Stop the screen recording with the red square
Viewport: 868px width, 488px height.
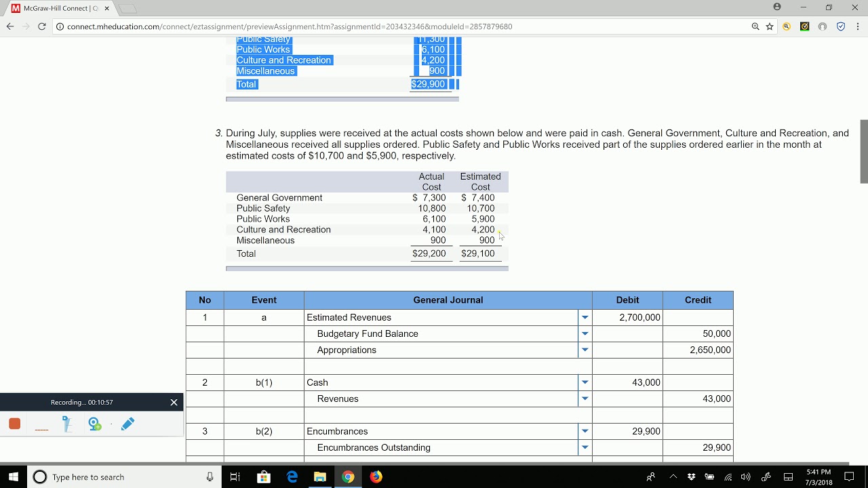[x=14, y=424]
